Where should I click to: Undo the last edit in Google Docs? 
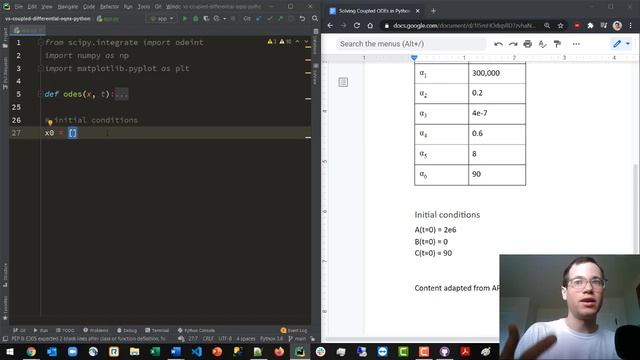pos(498,44)
